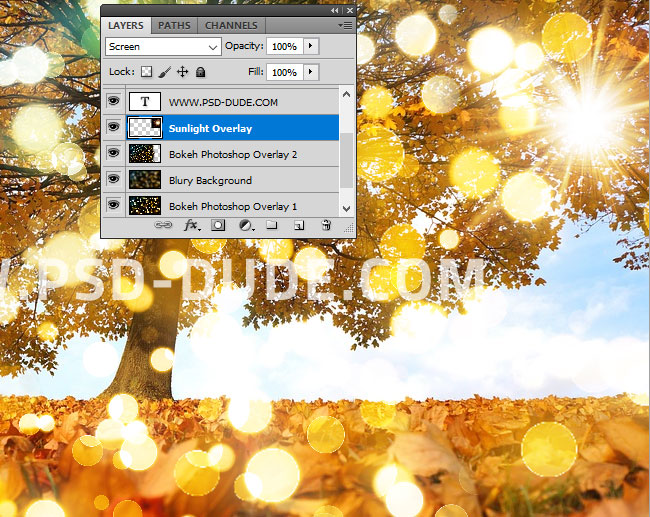Lock layer position
Image resolution: width=650 pixels, height=517 pixels.
pyautogui.click(x=183, y=72)
